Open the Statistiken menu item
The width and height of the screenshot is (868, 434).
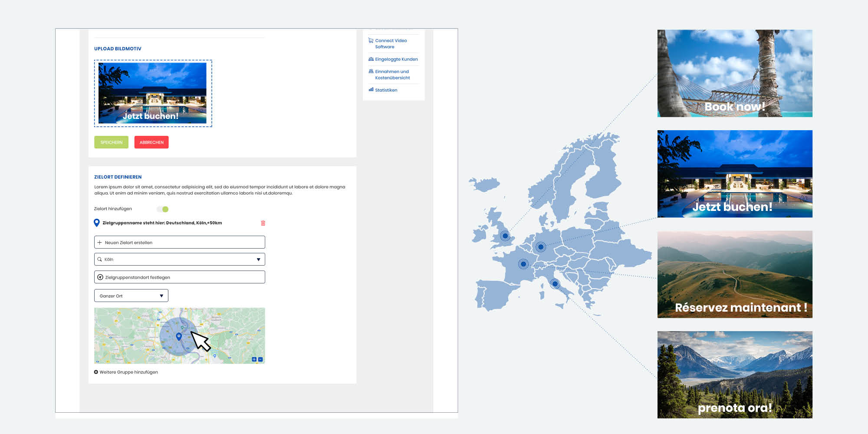point(386,90)
